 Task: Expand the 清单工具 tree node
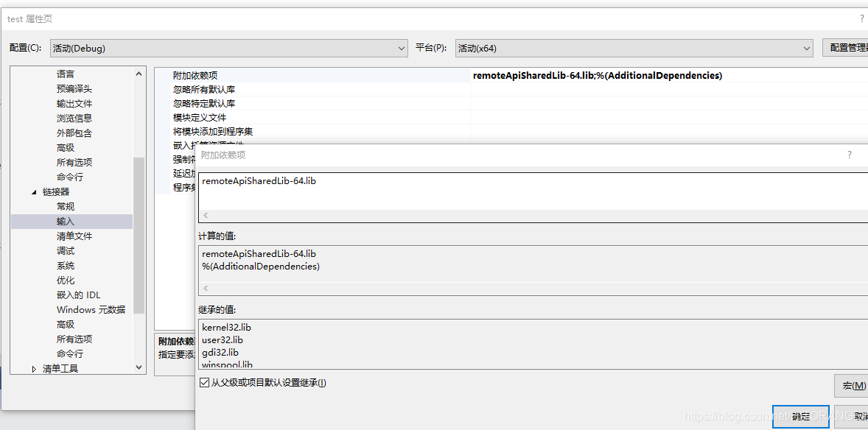coord(33,367)
